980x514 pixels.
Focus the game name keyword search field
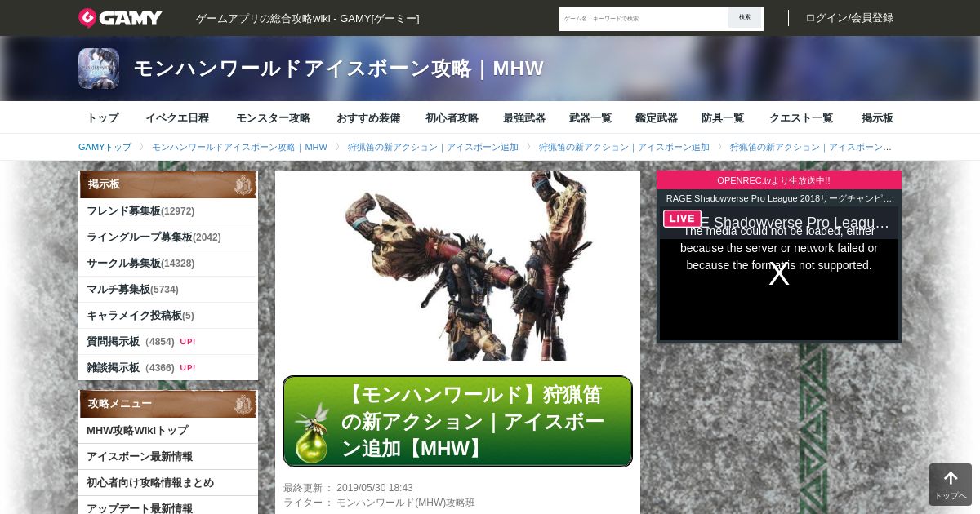tap(644, 18)
